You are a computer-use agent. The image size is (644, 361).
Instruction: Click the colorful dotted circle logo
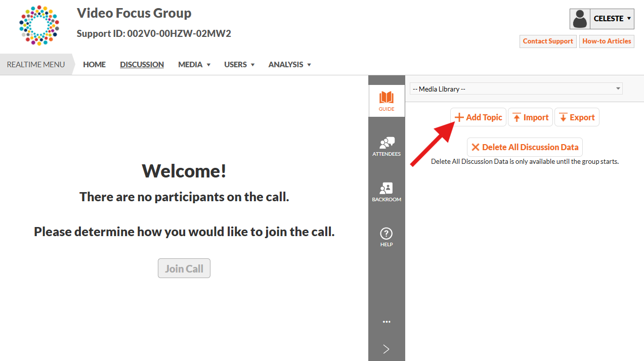click(x=39, y=25)
